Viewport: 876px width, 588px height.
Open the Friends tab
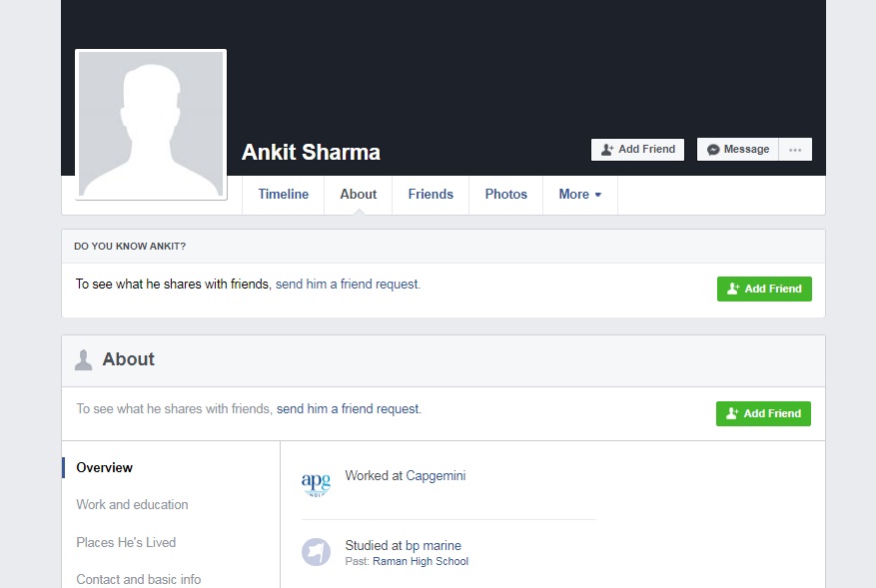tap(431, 195)
